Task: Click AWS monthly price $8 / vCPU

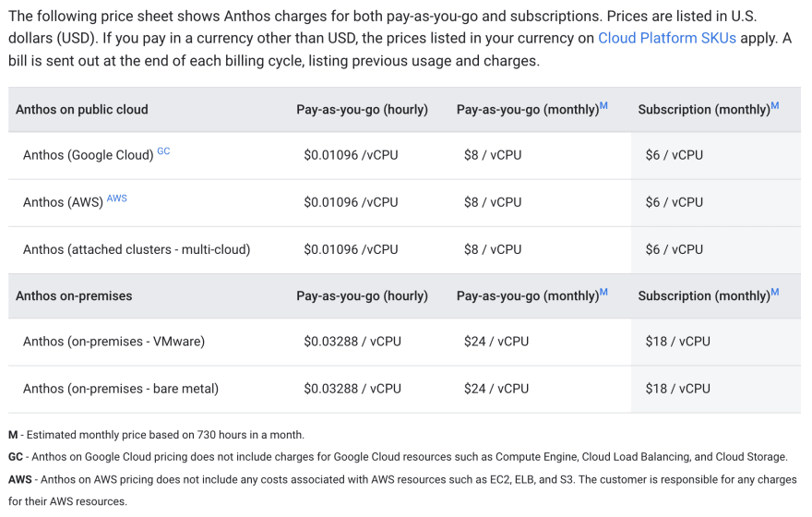Action: click(493, 202)
